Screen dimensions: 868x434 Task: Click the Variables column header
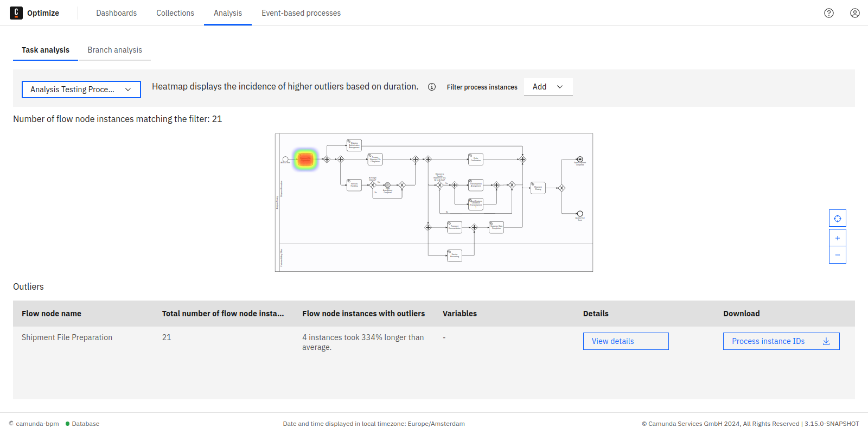(x=459, y=314)
